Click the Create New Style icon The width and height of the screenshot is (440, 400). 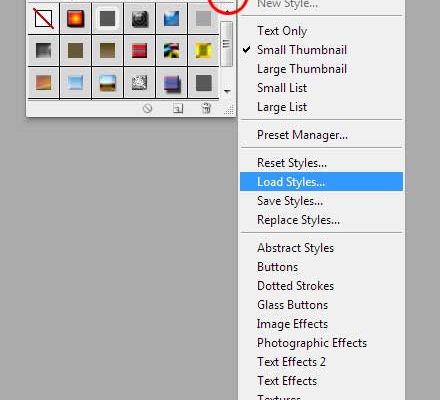pos(178,108)
